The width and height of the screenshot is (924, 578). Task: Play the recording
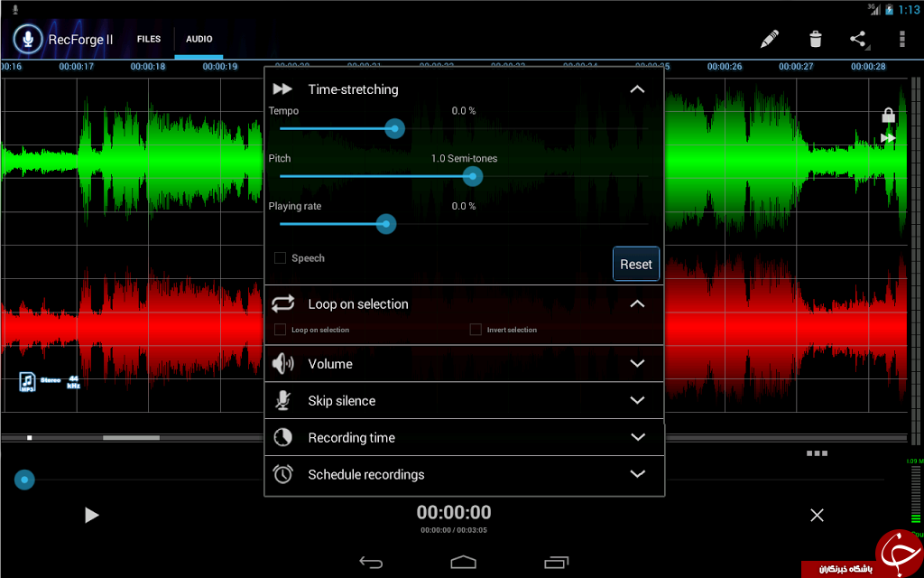click(91, 516)
